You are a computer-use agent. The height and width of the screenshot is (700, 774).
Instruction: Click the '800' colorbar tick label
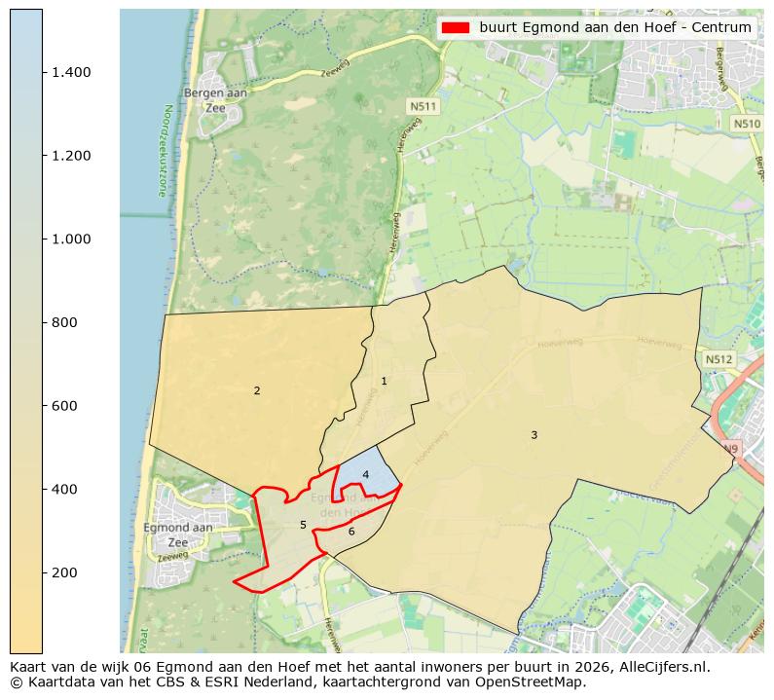coord(64,323)
